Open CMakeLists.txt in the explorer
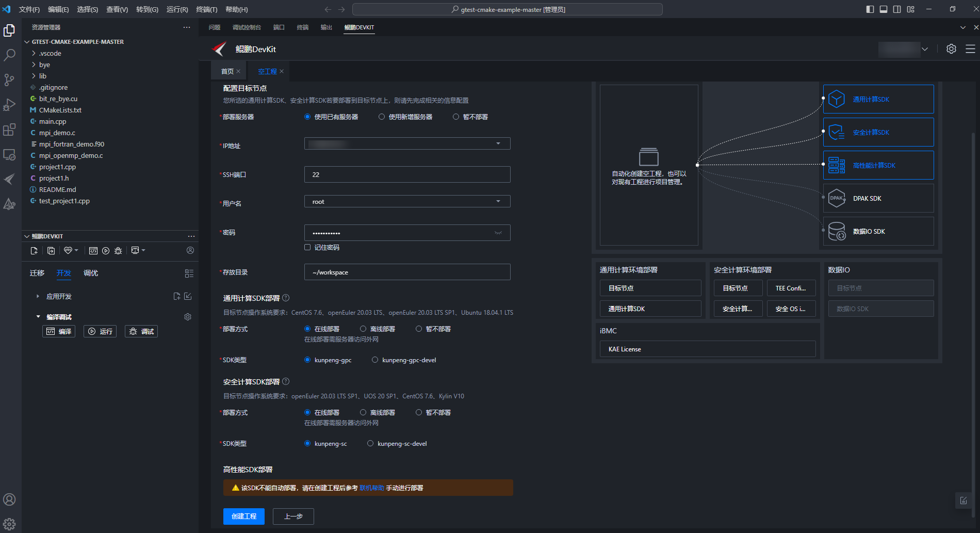The image size is (980, 533). [x=60, y=110]
